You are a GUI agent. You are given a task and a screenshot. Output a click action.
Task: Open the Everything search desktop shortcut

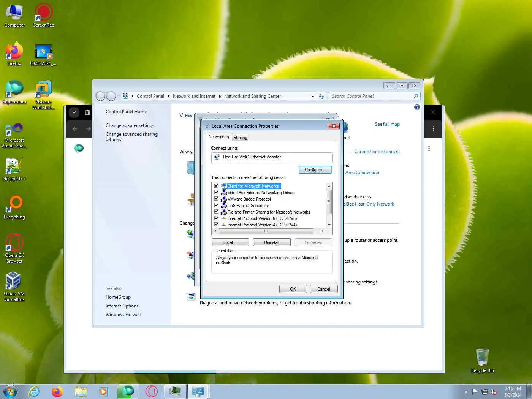tap(14, 207)
